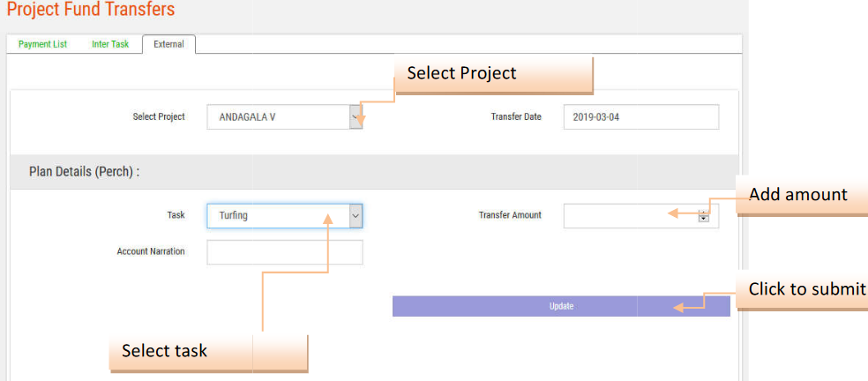Image resolution: width=868 pixels, height=381 pixels.
Task: Select the External tab
Action: (168, 44)
